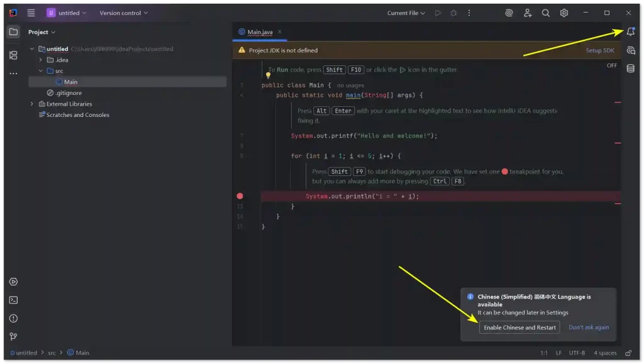Open the AI Assistant tool window
This screenshot has width=644, height=364.
point(630,50)
